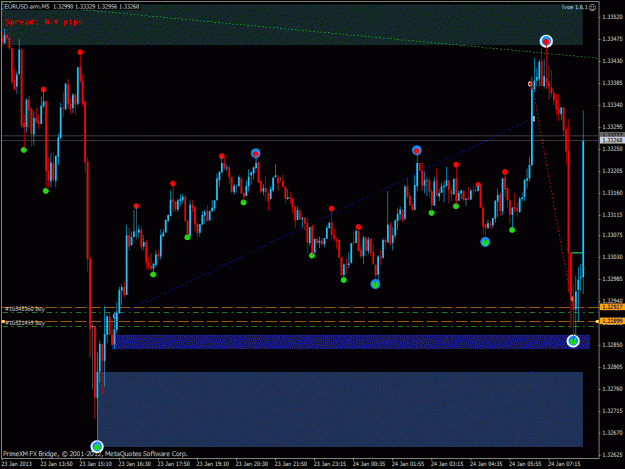
Task: Click the upper buy order label on the left
Action: pos(25,309)
